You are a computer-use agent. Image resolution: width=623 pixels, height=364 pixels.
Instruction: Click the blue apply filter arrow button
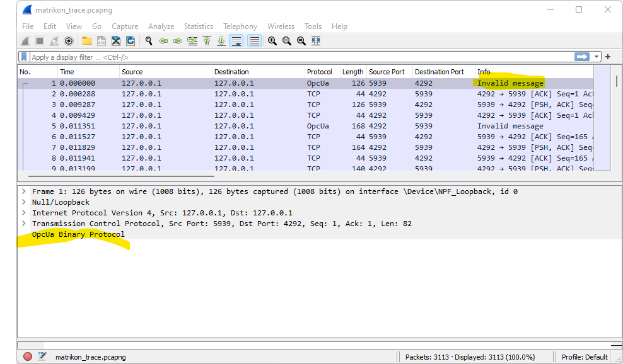pos(581,57)
